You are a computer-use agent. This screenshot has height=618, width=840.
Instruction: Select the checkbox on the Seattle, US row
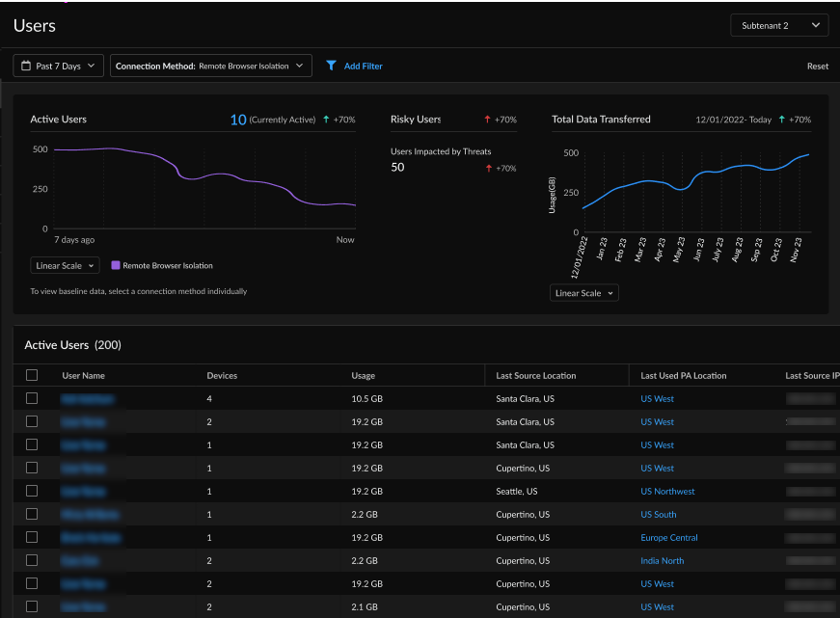32,491
